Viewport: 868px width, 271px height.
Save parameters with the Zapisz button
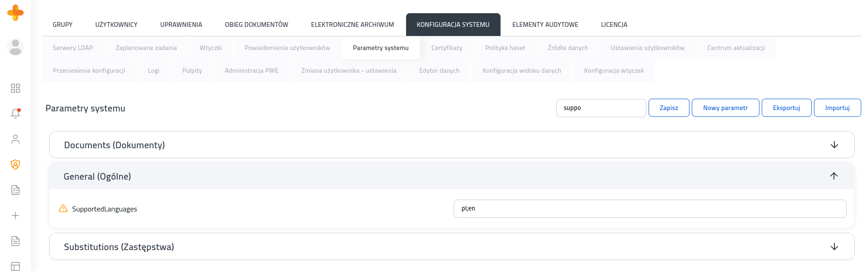(669, 108)
